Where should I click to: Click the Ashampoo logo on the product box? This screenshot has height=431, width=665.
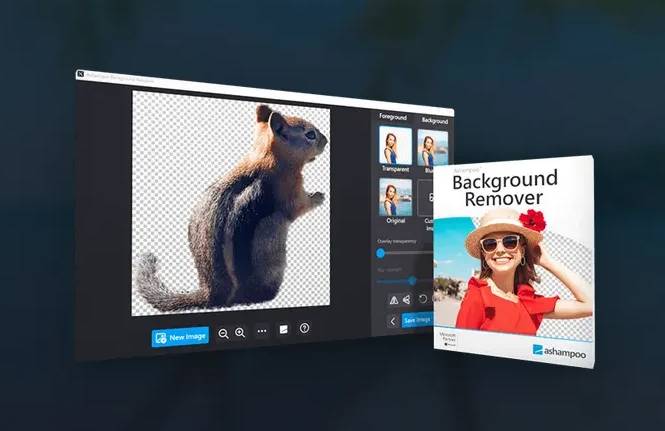coord(559,352)
